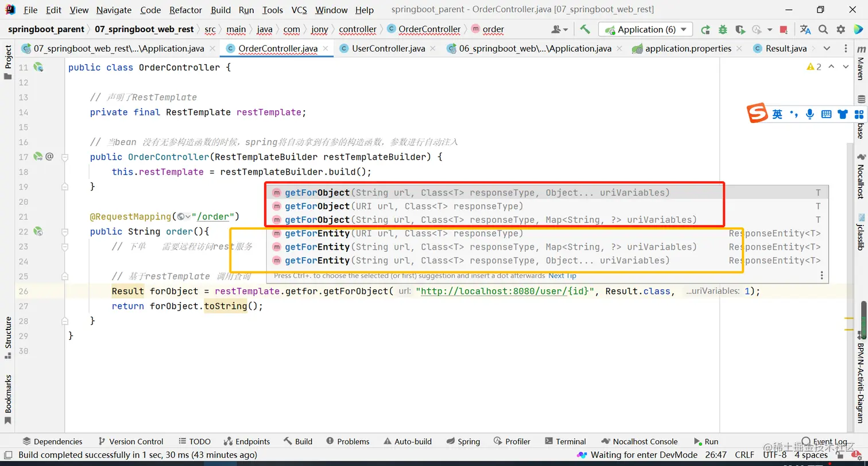Go to next highlighted warning arrow

click(846, 67)
